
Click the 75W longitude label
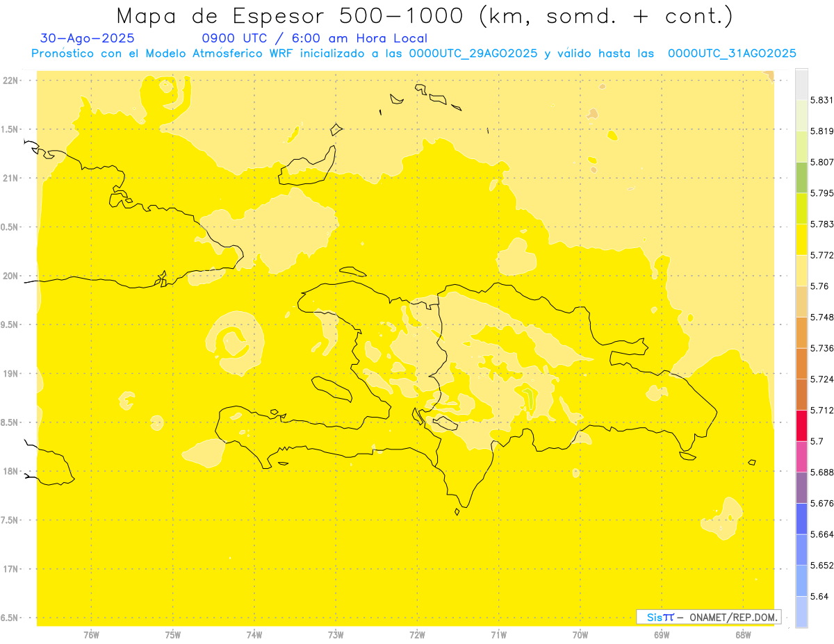pyautogui.click(x=173, y=635)
